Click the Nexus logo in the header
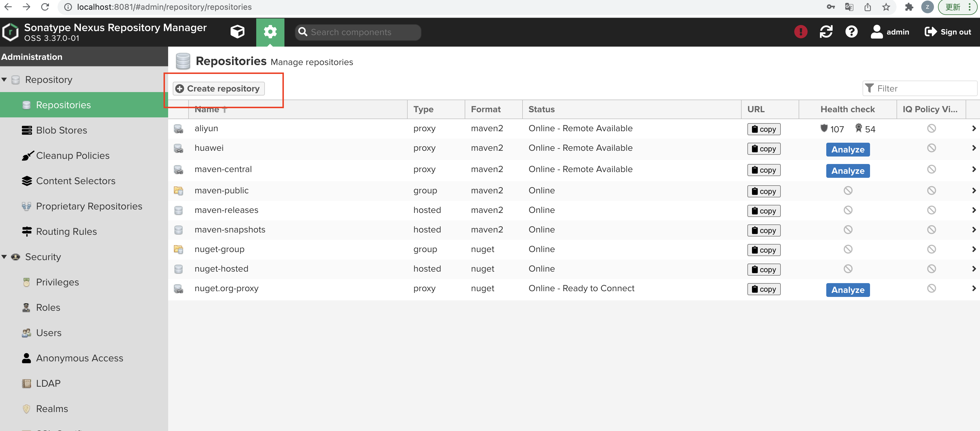Screen dimensions: 980x431 click(10, 32)
